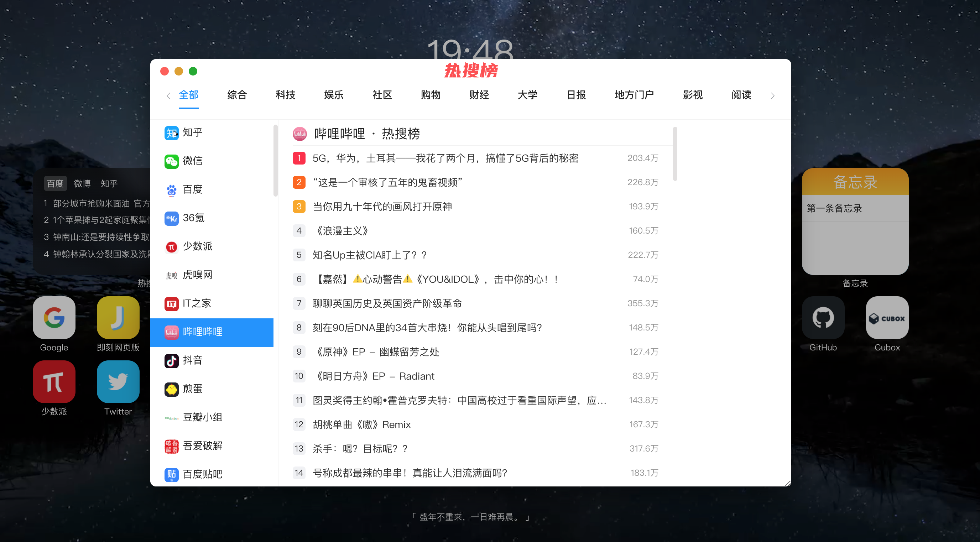Switch to the 财经 category tab
Viewport: 980px width, 542px height.
[x=479, y=95]
